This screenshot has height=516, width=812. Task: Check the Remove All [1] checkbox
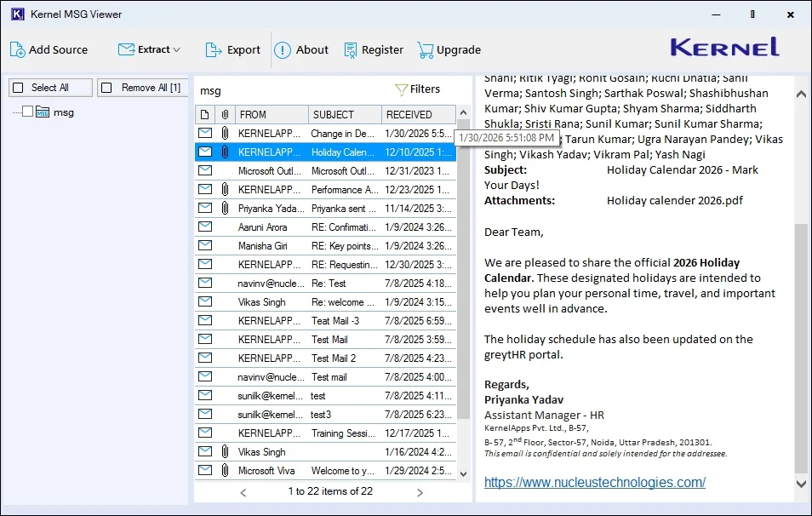coord(106,88)
